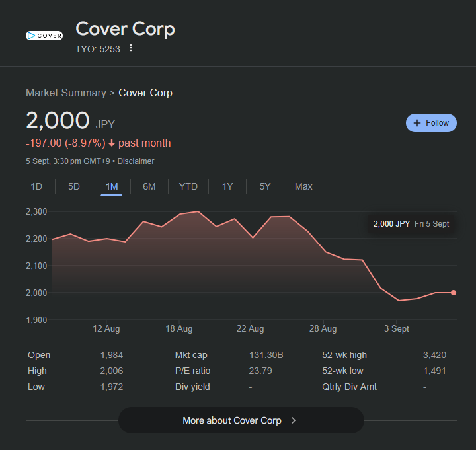Viewport: 476px width, 450px height.
Task: Select the 6M time range tab
Action: [149, 186]
